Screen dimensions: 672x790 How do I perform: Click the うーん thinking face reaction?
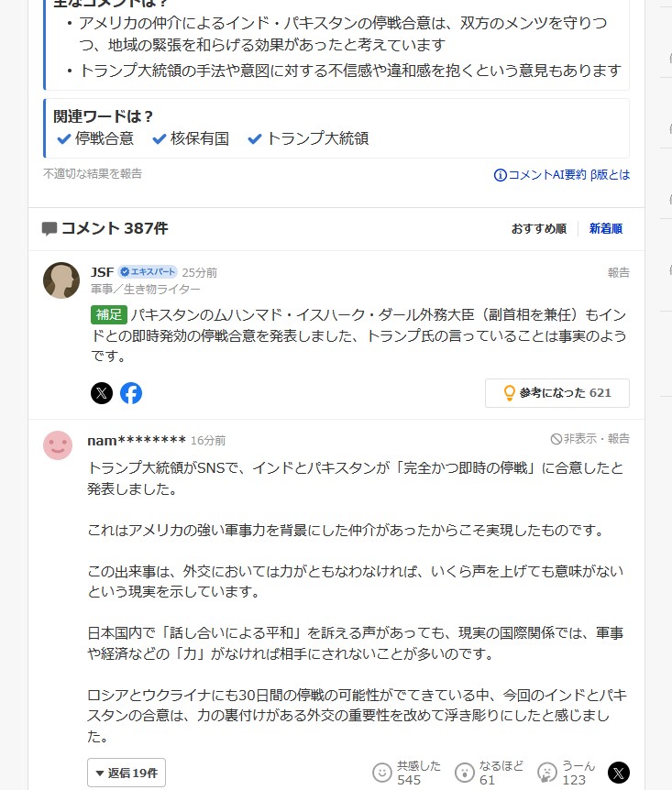(x=547, y=773)
